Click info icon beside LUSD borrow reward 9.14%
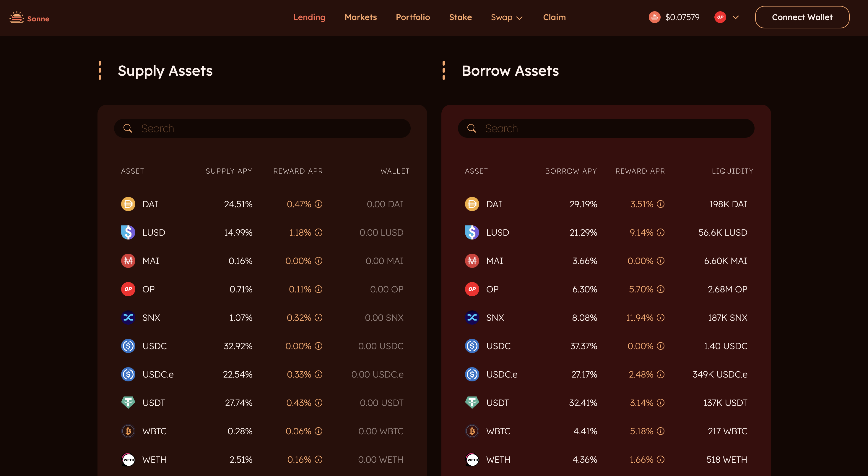 (x=661, y=232)
